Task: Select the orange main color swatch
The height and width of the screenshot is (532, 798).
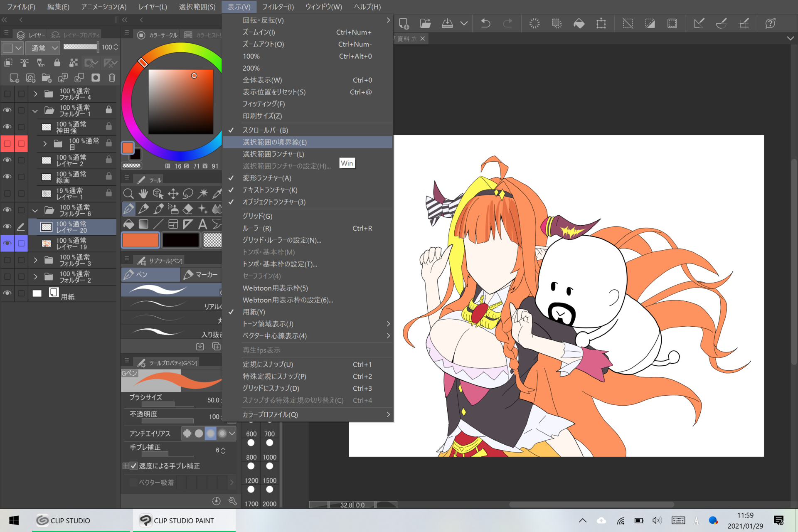Action: tap(140, 240)
